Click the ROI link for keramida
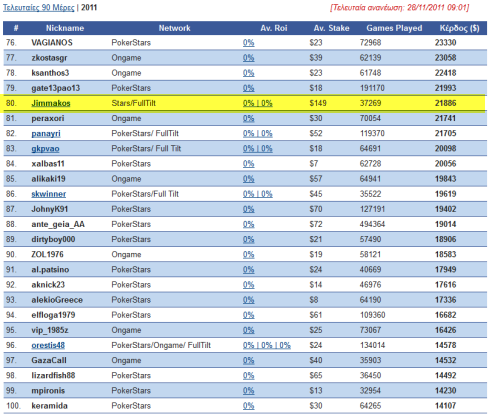The height and width of the screenshot is (415, 490). [249, 406]
